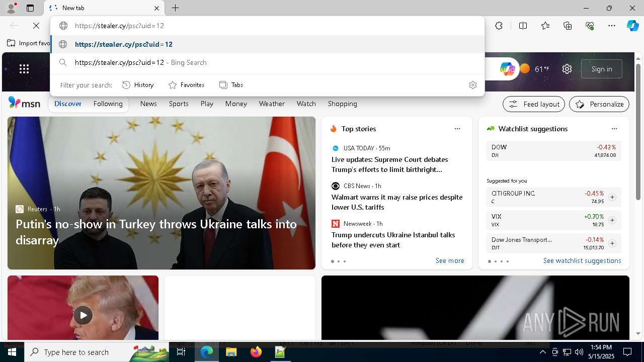Click the Personalize button
This screenshot has height=362, width=644.
pos(599,104)
